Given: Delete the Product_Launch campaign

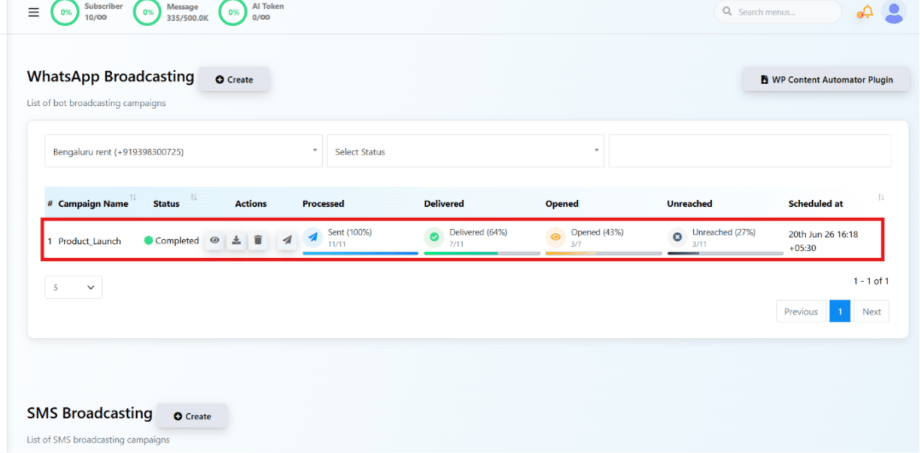Looking at the screenshot, I should (x=258, y=240).
